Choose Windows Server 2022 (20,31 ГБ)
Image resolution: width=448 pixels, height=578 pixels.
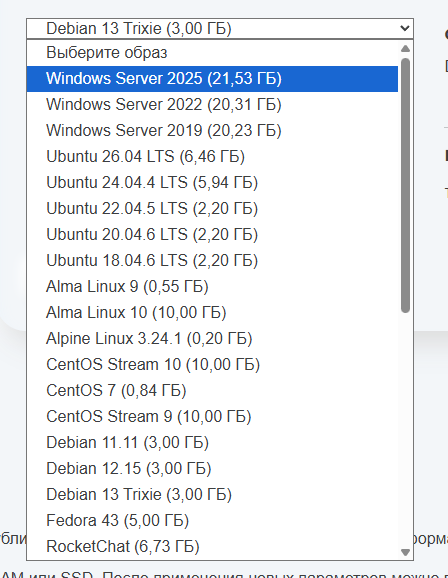(x=212, y=105)
